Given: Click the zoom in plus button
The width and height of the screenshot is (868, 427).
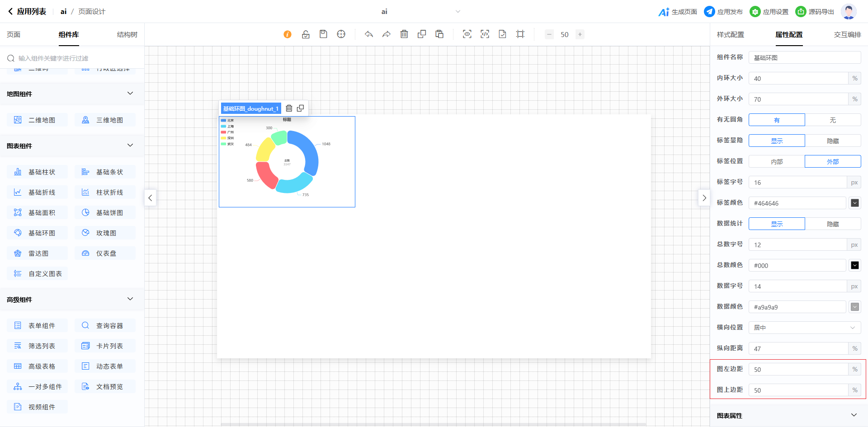Looking at the screenshot, I should [580, 34].
